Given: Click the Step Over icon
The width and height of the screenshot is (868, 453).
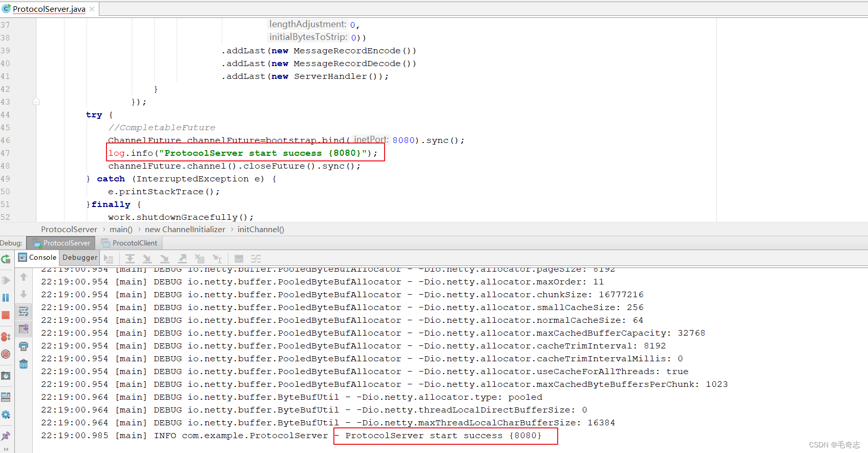Looking at the screenshot, I should (130, 259).
